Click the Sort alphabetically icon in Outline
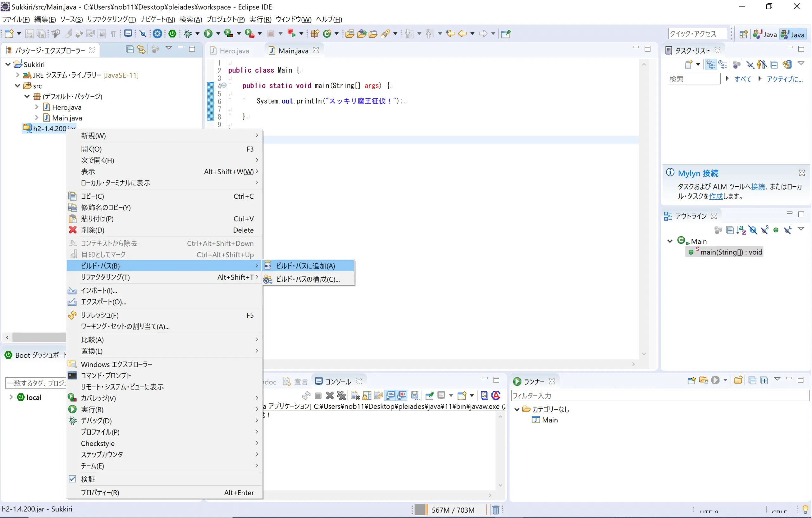The height and width of the screenshot is (518, 812). coord(741,230)
